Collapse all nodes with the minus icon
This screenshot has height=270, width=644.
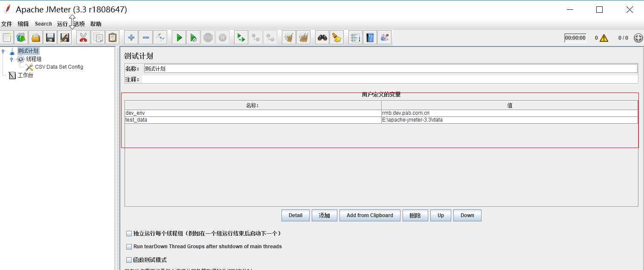(x=146, y=38)
